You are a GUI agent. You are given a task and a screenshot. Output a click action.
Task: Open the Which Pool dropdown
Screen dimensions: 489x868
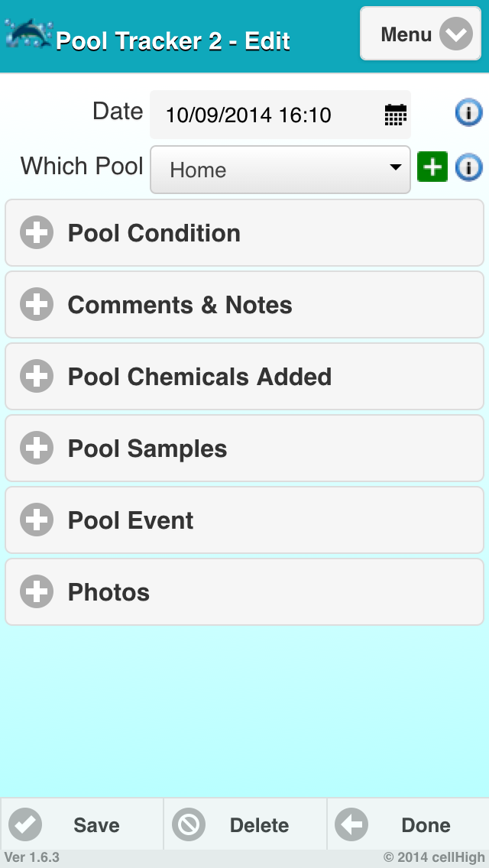[x=280, y=170]
